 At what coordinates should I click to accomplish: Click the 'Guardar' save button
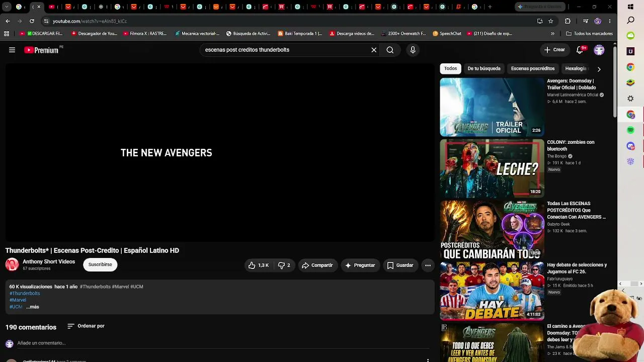(x=400, y=265)
